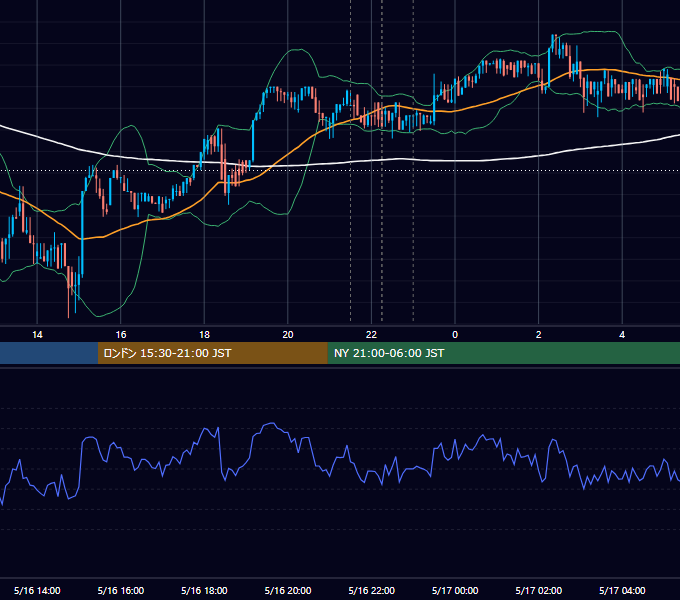Click the '5/17 02:00' label on oscillator axis
Screen dimensions: 680x600
tap(539, 590)
